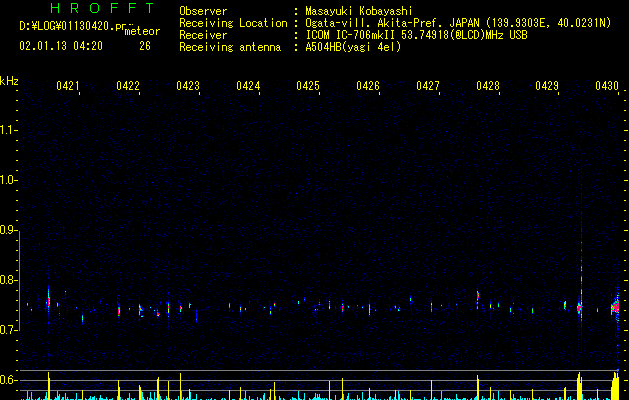Click the kHz axis unit label
The image size is (629, 400).
(x=9, y=81)
